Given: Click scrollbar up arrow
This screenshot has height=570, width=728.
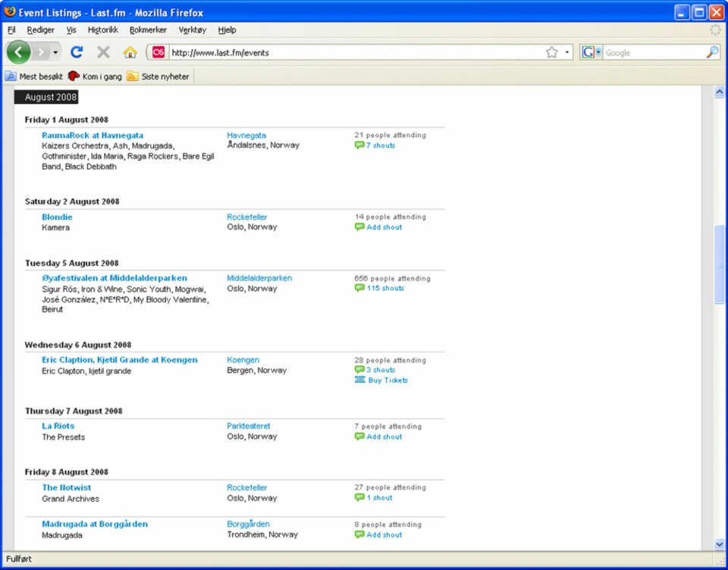Looking at the screenshot, I should (719, 92).
